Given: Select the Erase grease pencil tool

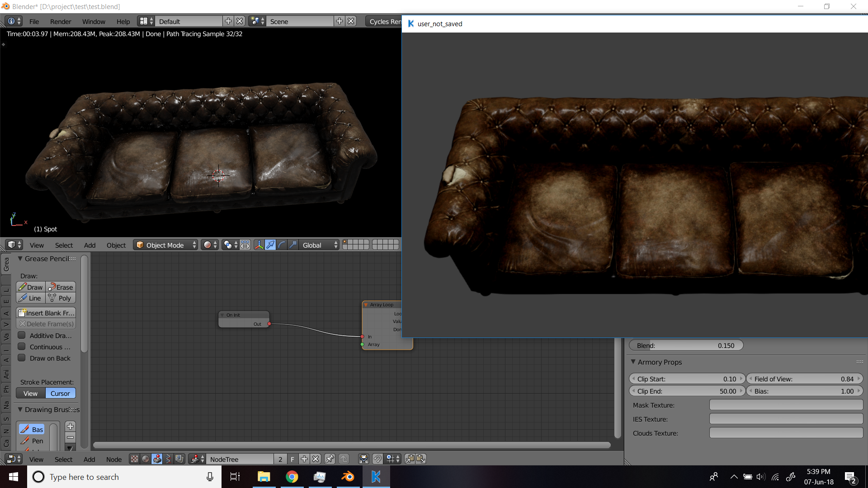Looking at the screenshot, I should click(61, 287).
